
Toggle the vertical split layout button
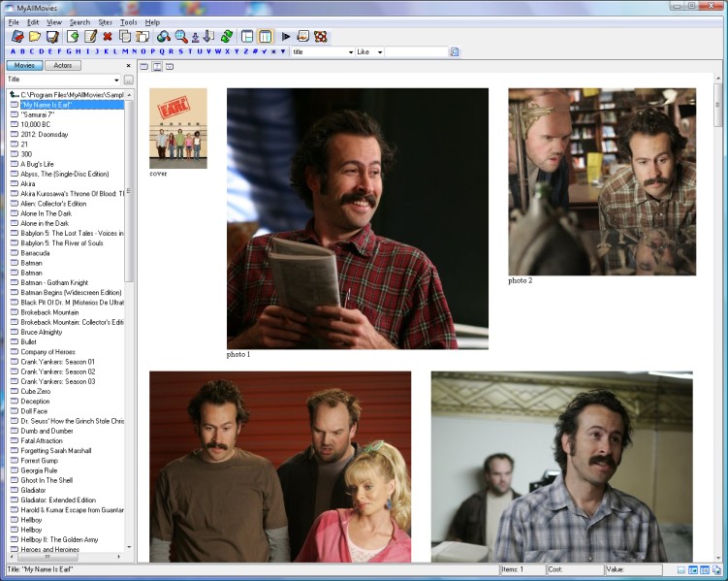pos(265,36)
